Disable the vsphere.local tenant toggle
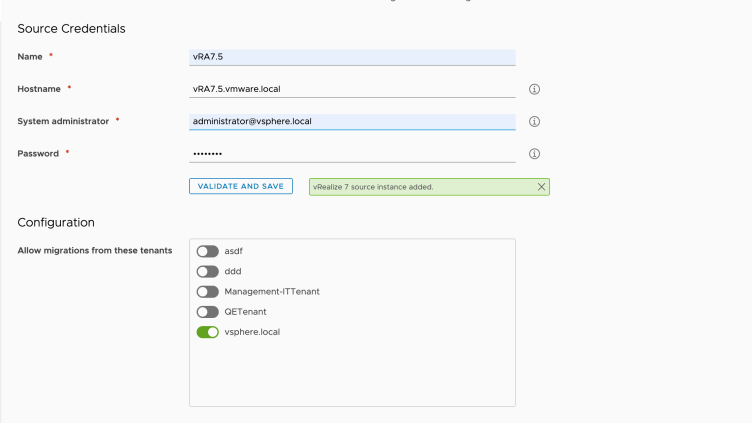Viewport: 752px width, 423px height. pos(208,332)
